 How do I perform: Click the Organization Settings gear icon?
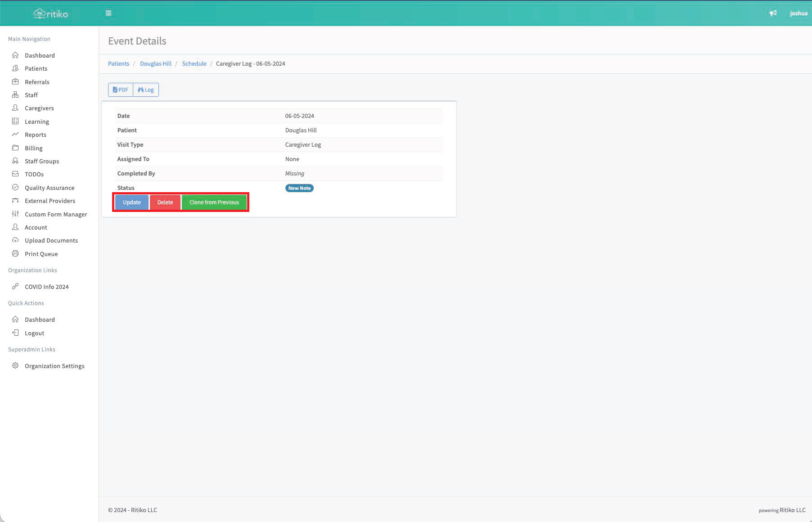[15, 366]
